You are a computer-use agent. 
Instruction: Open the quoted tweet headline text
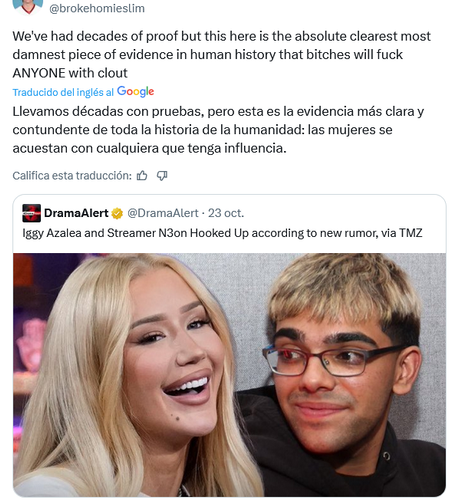(x=222, y=233)
